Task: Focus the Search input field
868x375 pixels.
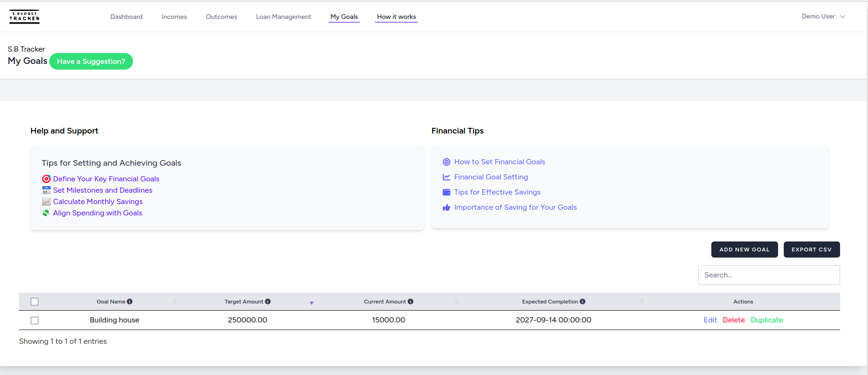Action: point(769,275)
